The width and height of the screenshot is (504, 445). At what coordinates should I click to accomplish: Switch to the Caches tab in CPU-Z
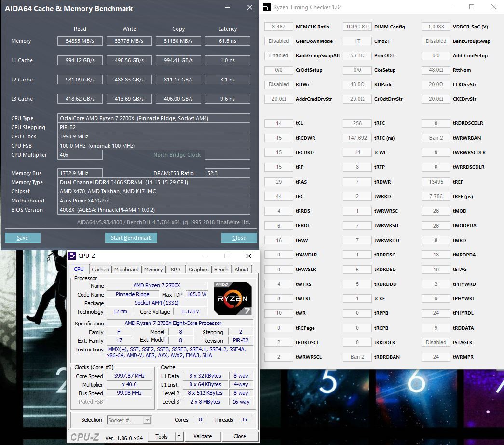(100, 269)
